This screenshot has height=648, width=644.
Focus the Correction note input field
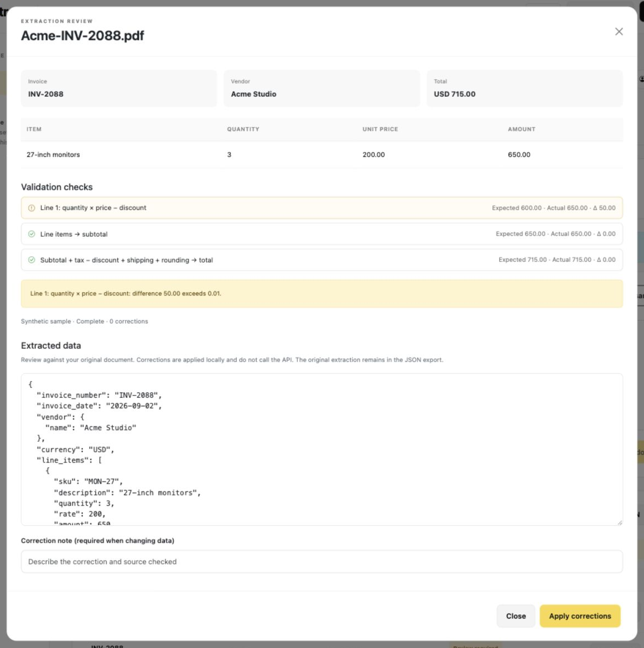pyautogui.click(x=322, y=561)
